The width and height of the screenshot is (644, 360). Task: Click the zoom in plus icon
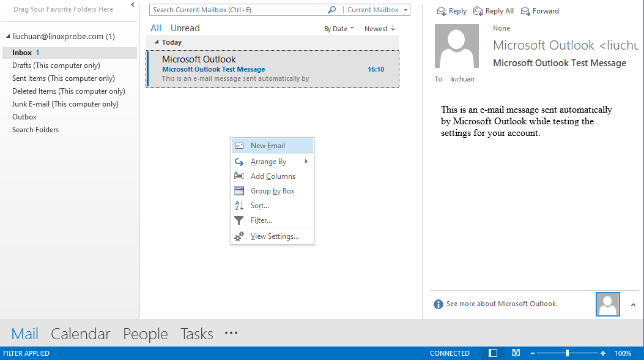tap(604, 353)
